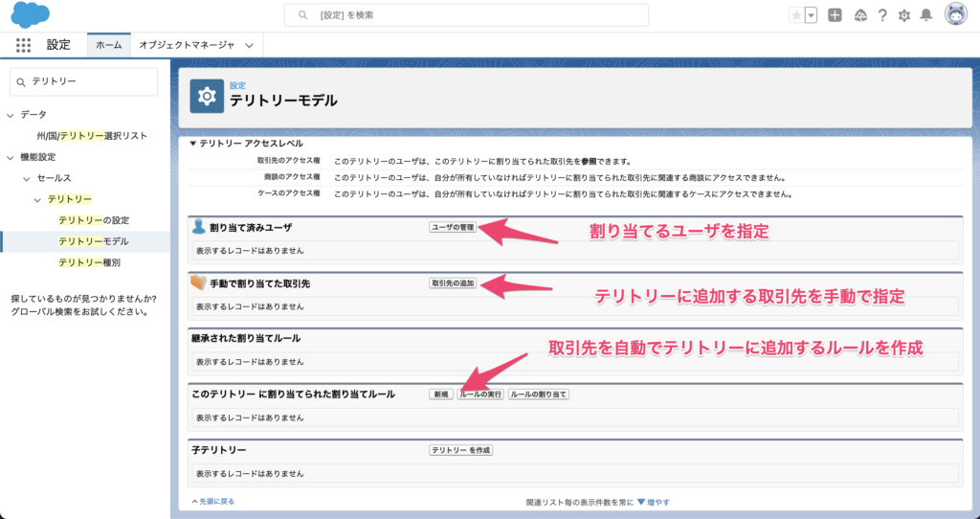Open Global Actions plus icon
Screen dimensions: 980x519
(835, 15)
